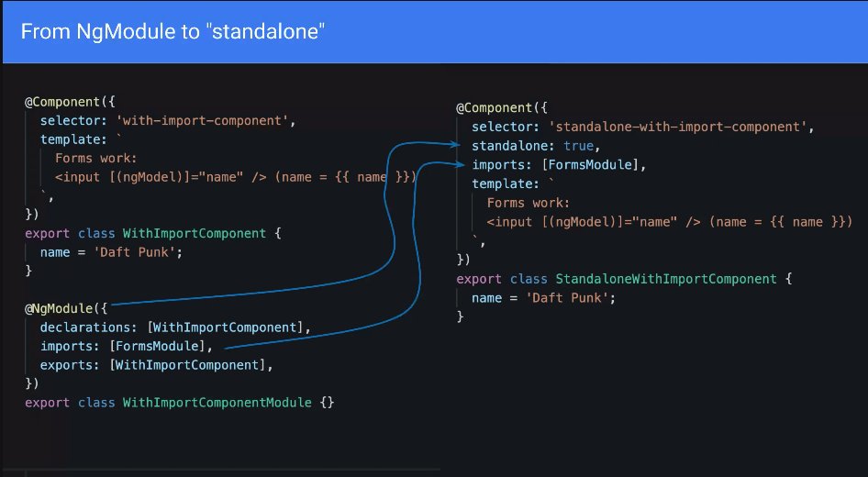Click 'Forms work:' in the right code block
This screenshot has width=868, height=477.
(x=529, y=203)
